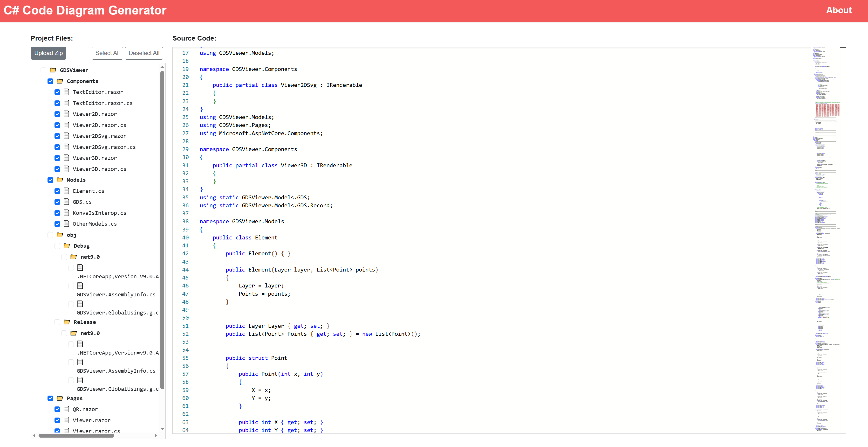Click line 21 Viewer2DSvg class declaration
The height and width of the screenshot is (447, 868).
(287, 85)
